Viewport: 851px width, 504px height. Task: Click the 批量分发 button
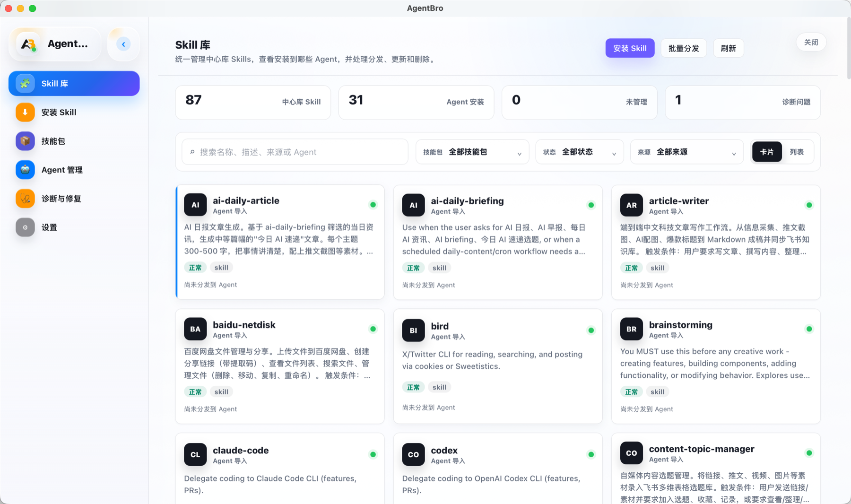684,48
